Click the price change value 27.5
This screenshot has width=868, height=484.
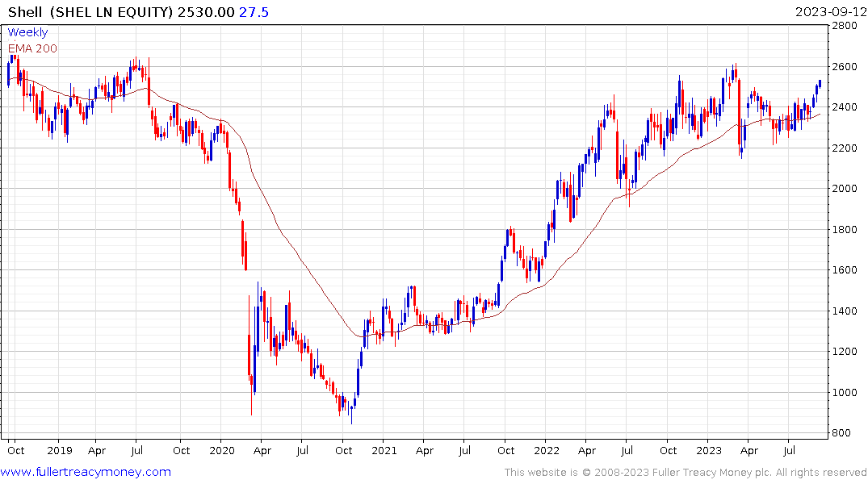[x=254, y=12]
